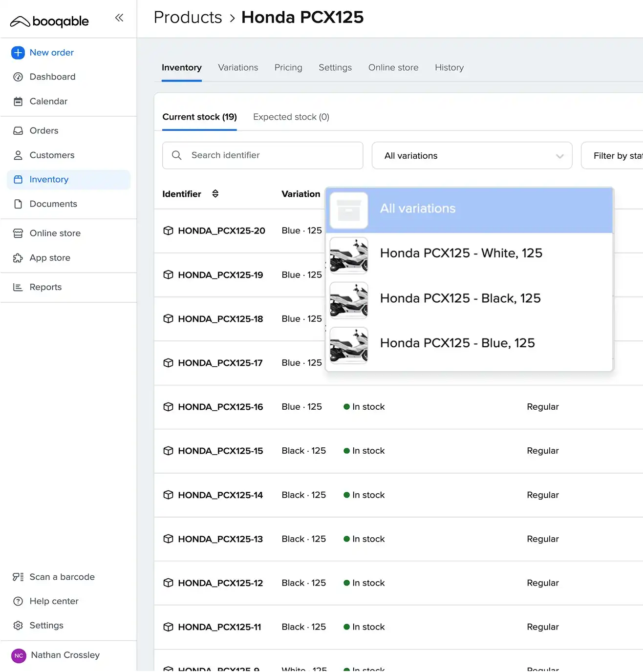Open Dashboard from the sidebar icon
This screenshot has width=643, height=672.
[18, 77]
